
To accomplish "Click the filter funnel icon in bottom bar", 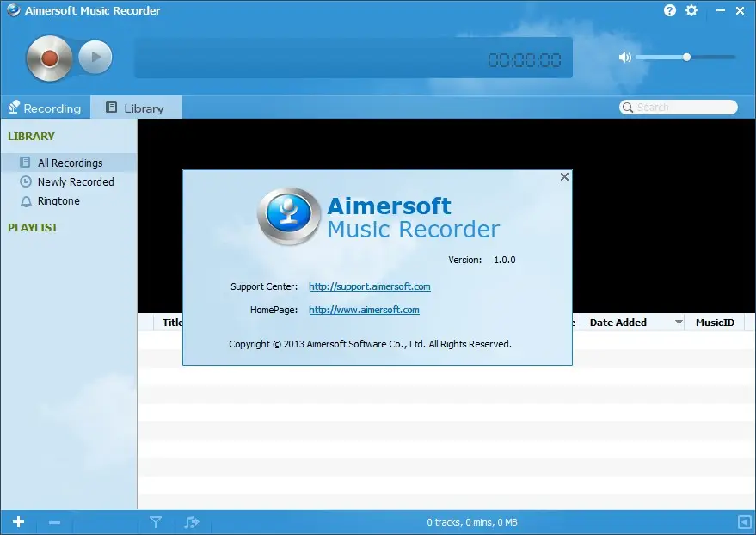I will 156,522.
